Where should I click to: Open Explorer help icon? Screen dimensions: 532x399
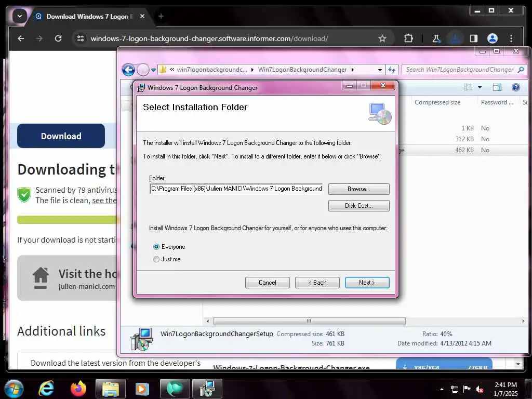[515, 87]
